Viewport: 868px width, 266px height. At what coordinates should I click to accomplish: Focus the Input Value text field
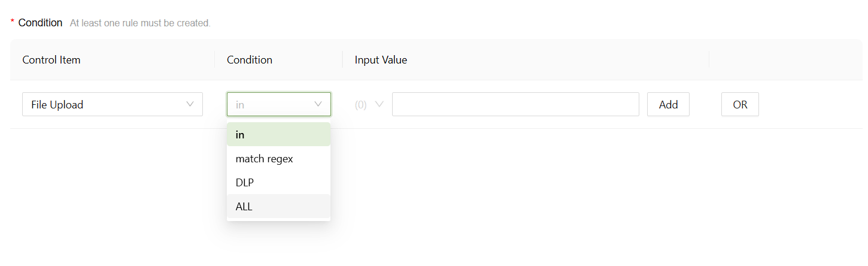tap(515, 104)
